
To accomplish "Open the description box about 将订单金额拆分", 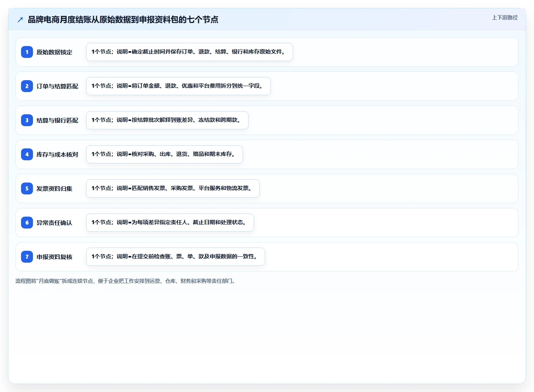I will (178, 86).
